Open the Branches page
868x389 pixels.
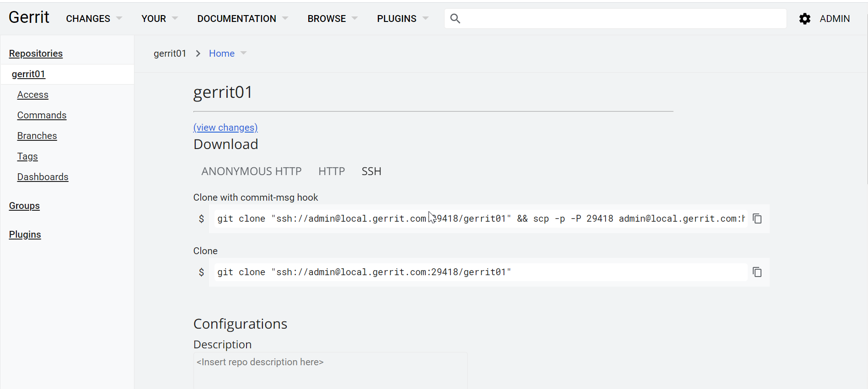(37, 136)
